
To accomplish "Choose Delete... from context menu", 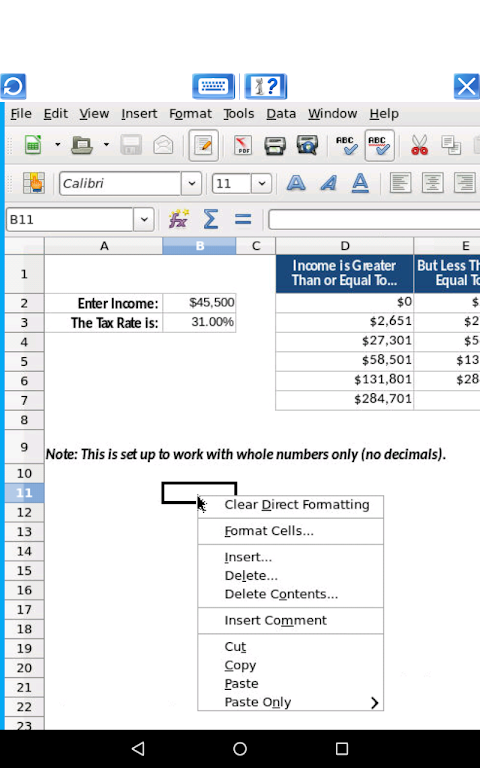I will (x=290, y=576).
